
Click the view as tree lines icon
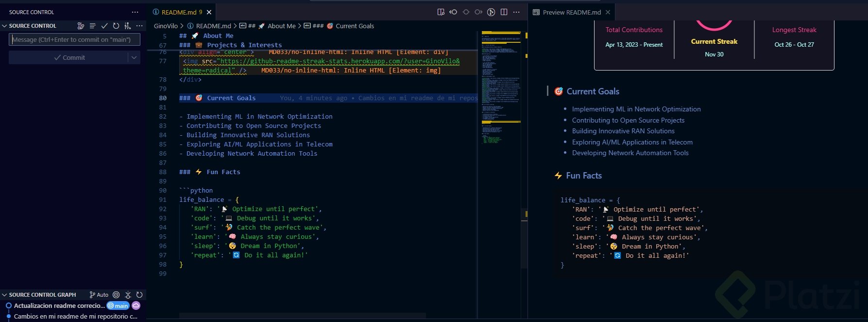pyautogui.click(x=92, y=26)
